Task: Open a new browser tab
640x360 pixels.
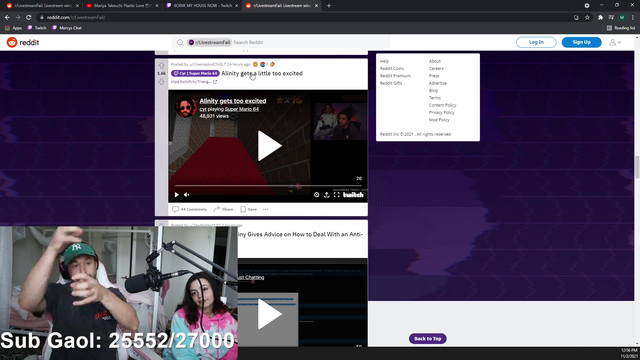Action: (x=329, y=6)
